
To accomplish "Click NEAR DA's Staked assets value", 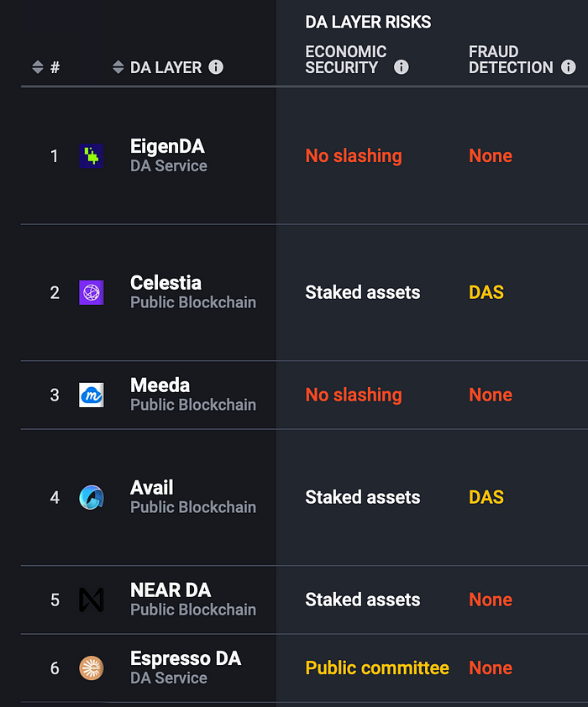I will (x=363, y=600).
